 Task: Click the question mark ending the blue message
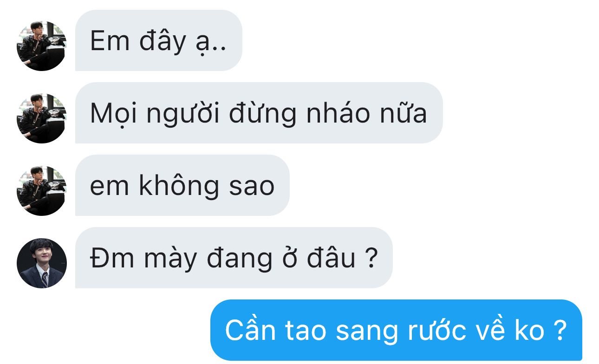[560, 330]
